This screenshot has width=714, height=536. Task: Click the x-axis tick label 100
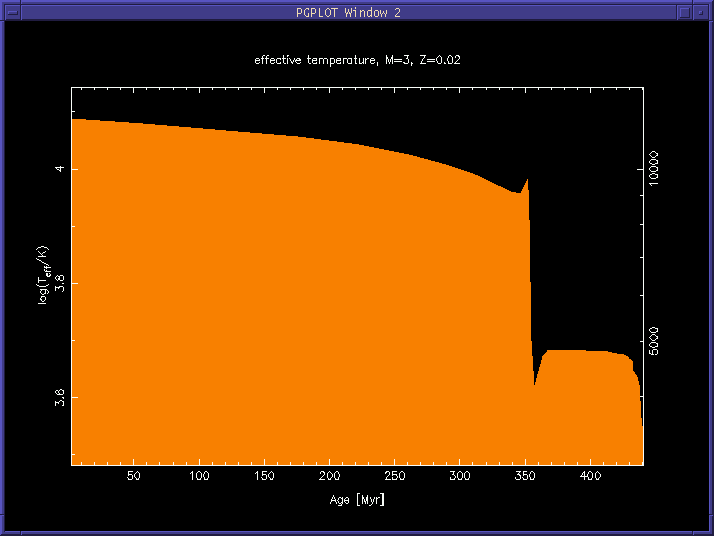tap(199, 476)
